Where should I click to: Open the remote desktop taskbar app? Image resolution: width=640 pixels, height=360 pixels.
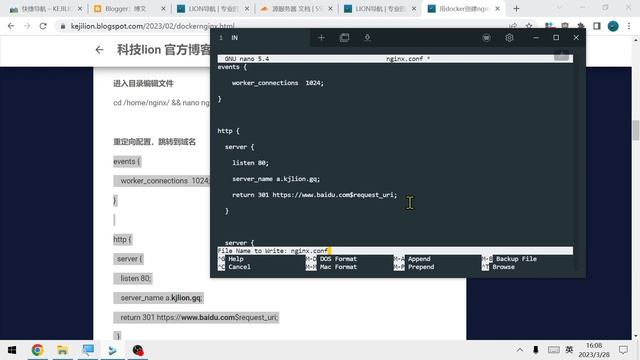click(88, 350)
